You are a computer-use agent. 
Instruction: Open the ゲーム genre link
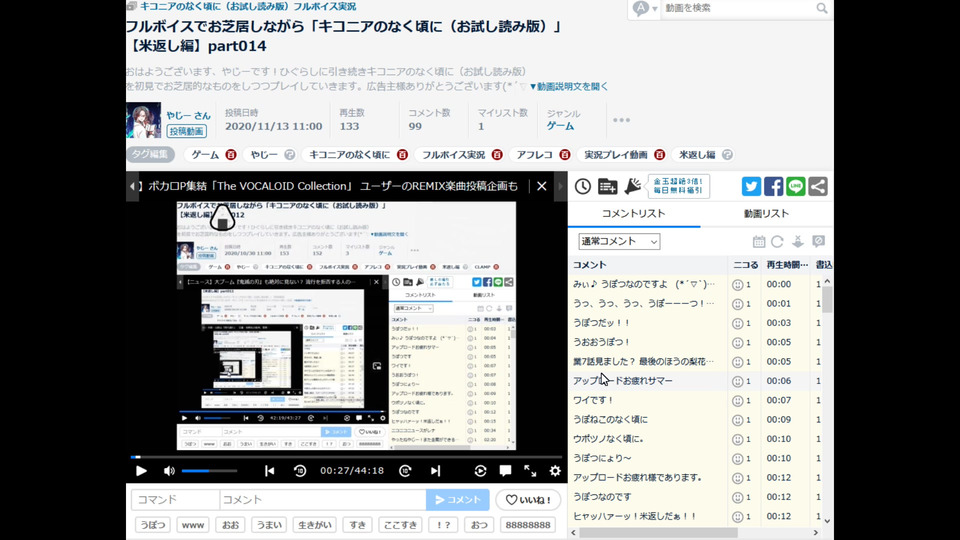[x=560, y=126]
